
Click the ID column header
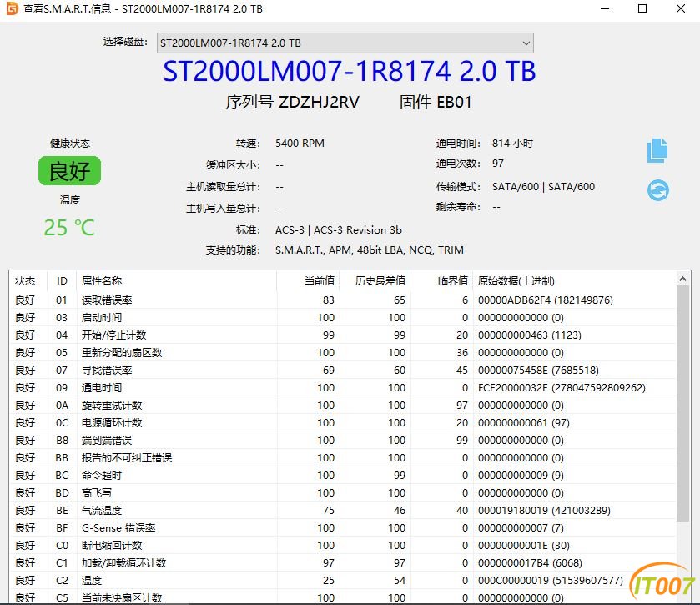[62, 281]
